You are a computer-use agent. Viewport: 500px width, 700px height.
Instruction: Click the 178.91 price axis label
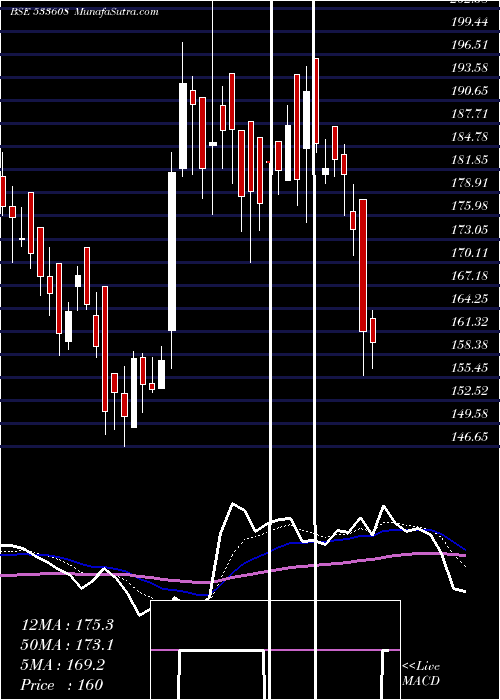click(469, 183)
